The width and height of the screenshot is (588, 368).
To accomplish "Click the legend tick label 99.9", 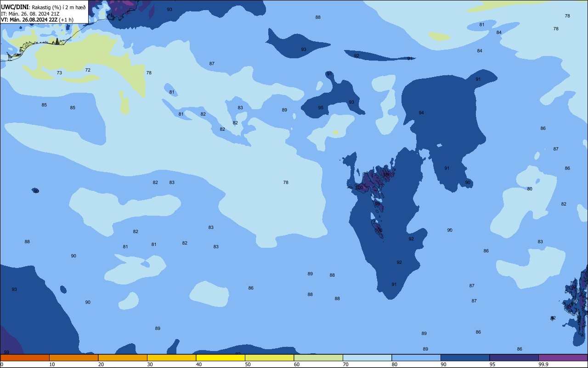I will 543,364.
